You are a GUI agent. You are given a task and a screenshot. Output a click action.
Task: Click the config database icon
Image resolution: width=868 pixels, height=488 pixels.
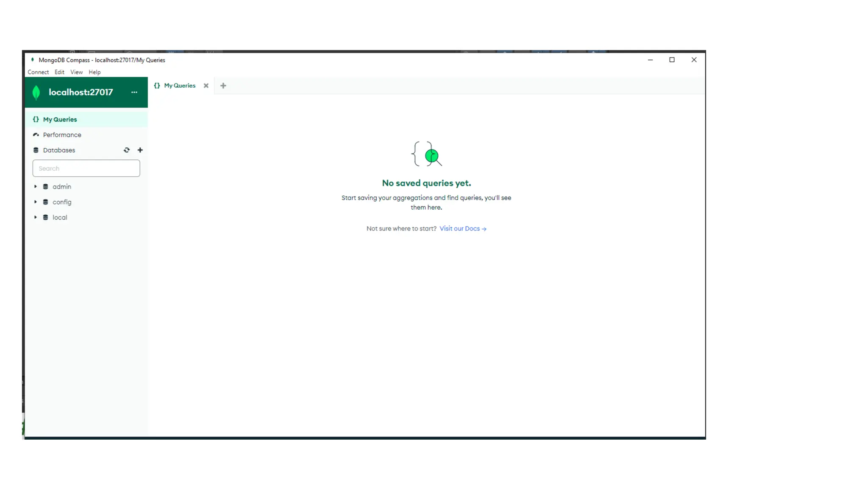(x=45, y=202)
